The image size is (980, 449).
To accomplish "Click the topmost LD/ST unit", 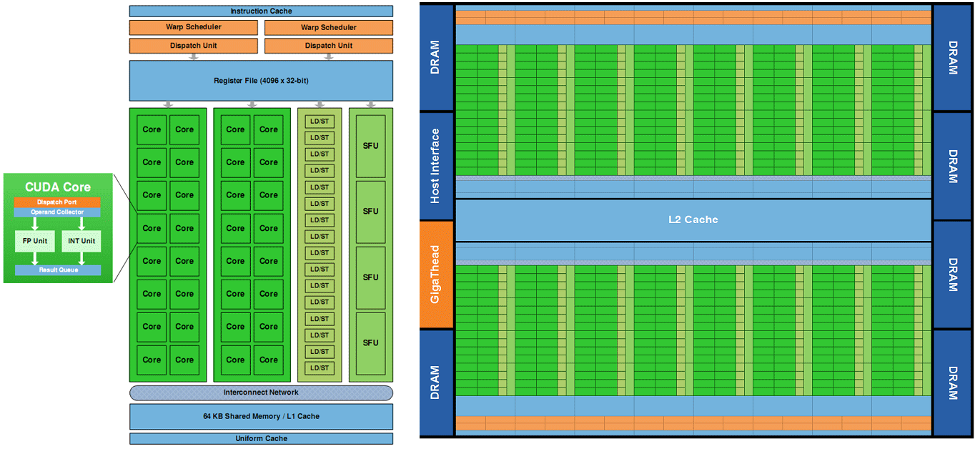I will (320, 122).
